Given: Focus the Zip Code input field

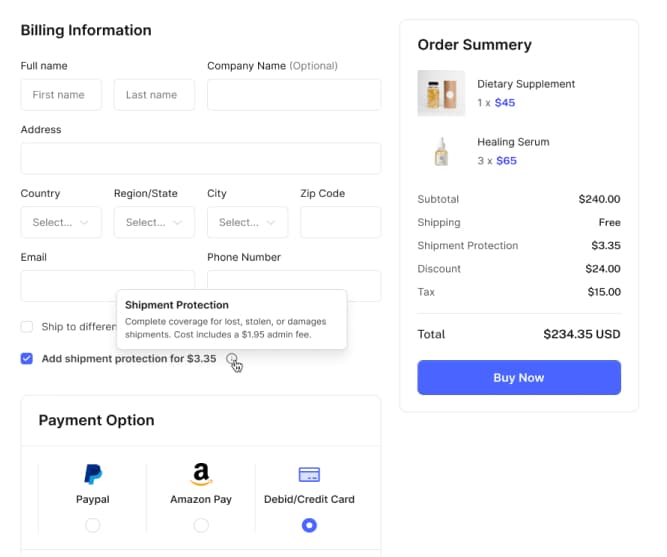Looking at the screenshot, I should [340, 222].
